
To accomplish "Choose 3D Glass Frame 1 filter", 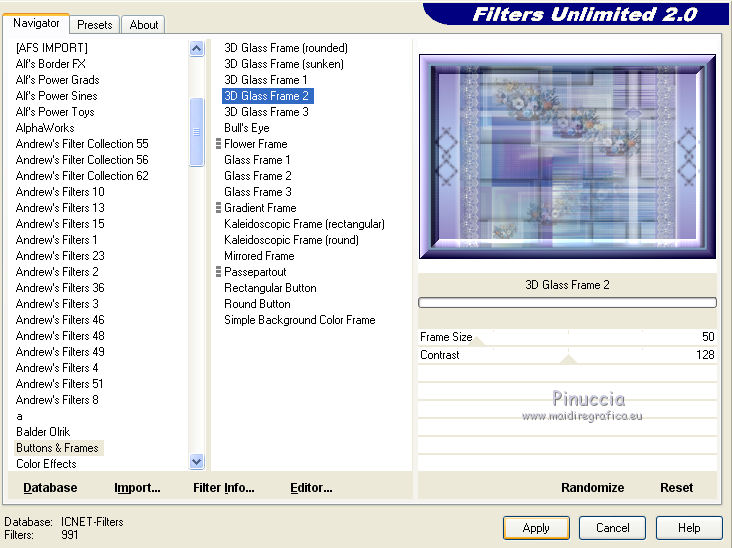I will tap(266, 80).
